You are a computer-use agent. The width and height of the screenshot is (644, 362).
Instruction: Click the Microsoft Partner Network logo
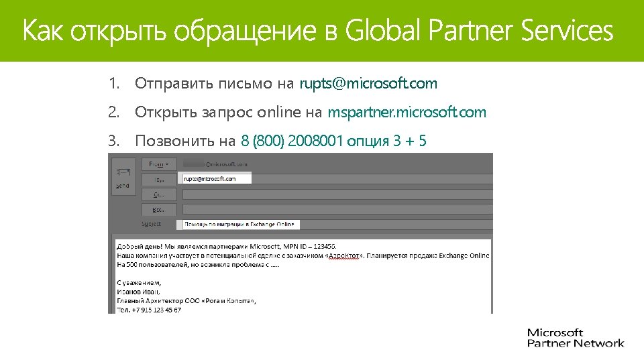click(576, 338)
